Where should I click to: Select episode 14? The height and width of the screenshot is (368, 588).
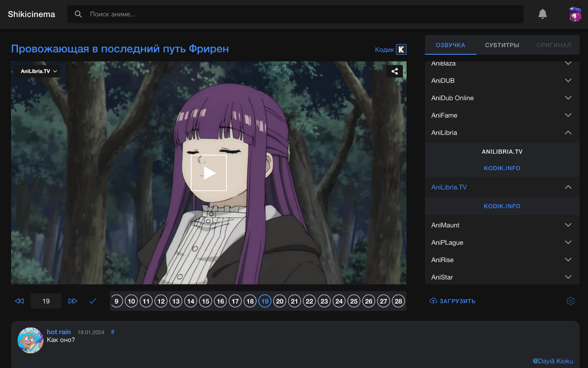(191, 301)
